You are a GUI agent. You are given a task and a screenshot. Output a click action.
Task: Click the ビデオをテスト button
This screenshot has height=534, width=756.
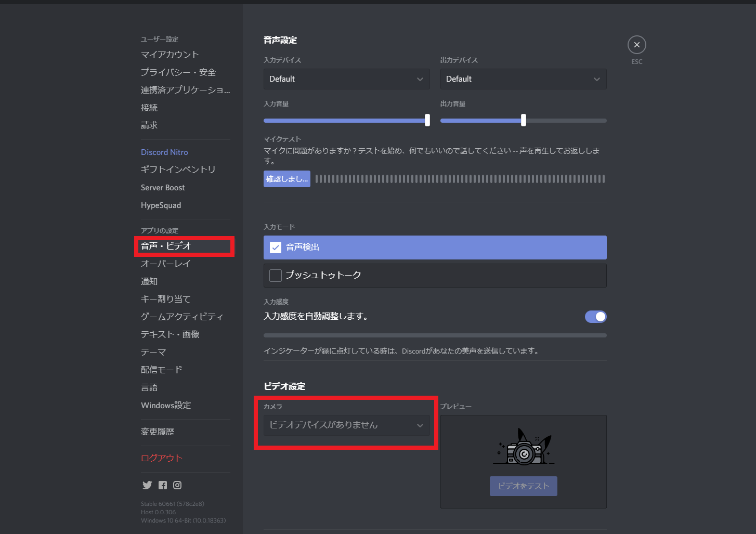(524, 486)
